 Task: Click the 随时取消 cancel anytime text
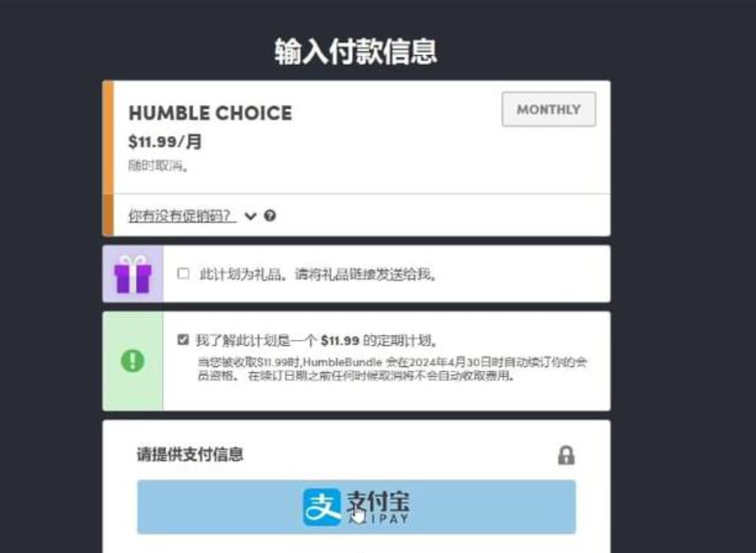(158, 166)
